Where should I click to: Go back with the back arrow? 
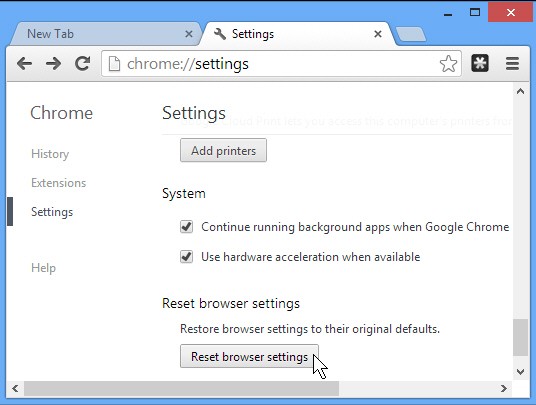25,64
